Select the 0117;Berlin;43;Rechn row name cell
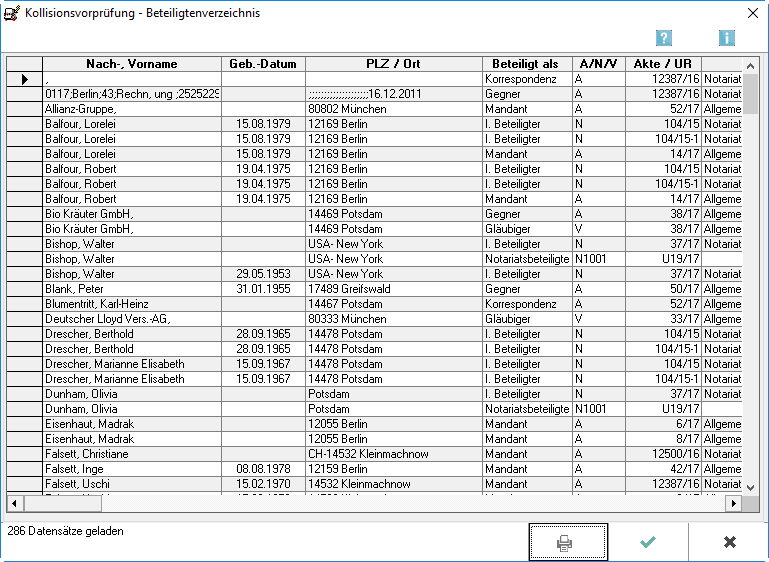Viewport: 769px width, 562px height. coord(132,94)
